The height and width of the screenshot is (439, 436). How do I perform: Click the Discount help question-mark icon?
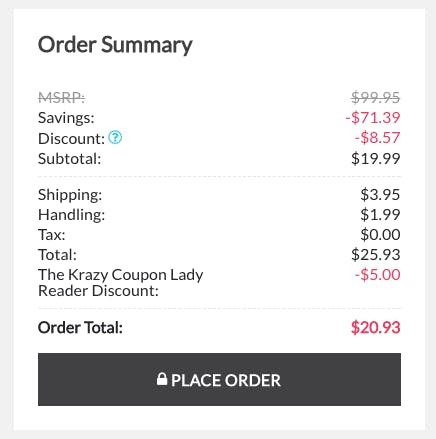click(115, 137)
